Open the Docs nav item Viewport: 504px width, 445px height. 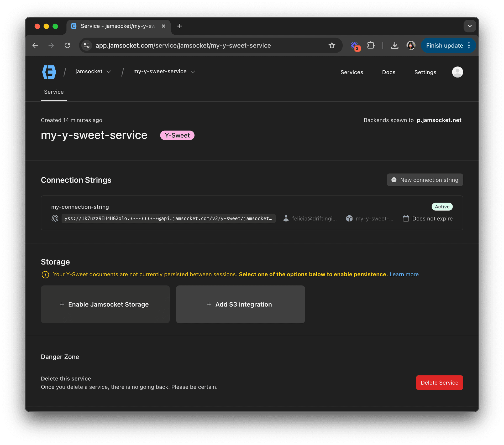tap(388, 72)
